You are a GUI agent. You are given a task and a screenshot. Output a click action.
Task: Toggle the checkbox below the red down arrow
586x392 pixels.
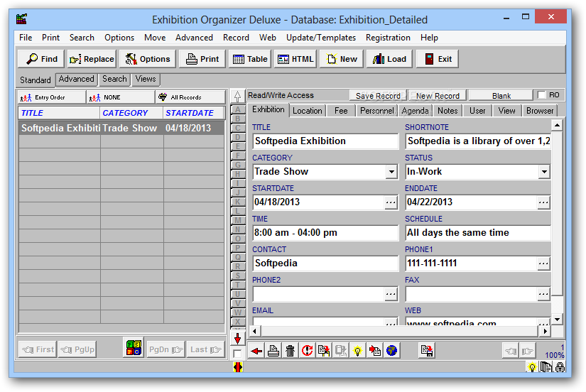pos(237,354)
